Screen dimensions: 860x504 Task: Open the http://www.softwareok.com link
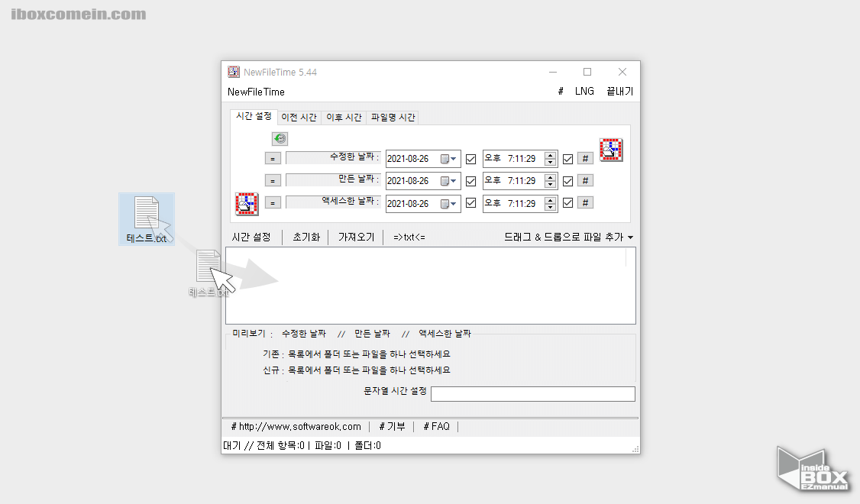[x=296, y=426]
